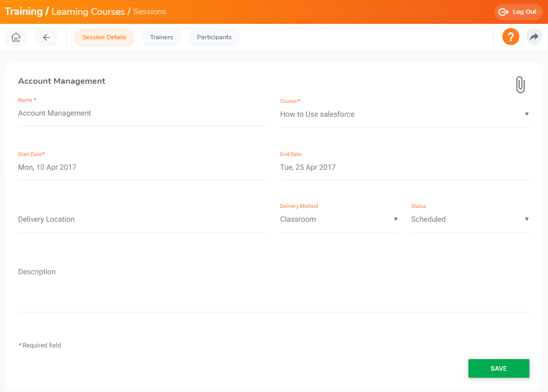Screen dimensions: 548x392
Task: Click the share arrow icon
Action: point(534,37)
